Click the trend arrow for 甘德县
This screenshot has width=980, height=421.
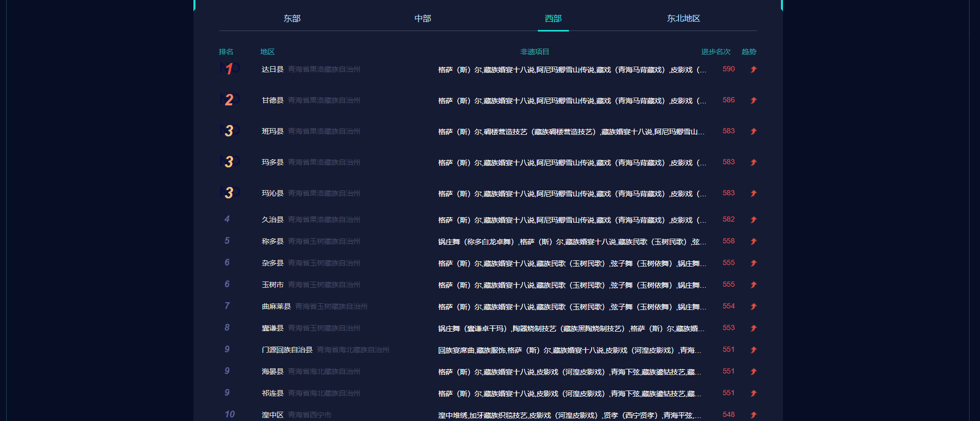753,100
